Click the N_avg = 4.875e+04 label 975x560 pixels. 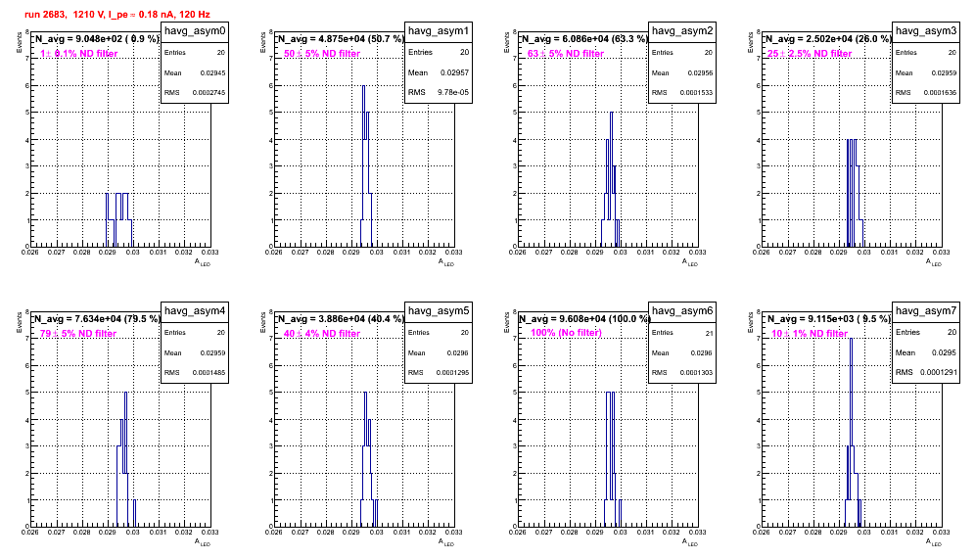click(x=341, y=38)
